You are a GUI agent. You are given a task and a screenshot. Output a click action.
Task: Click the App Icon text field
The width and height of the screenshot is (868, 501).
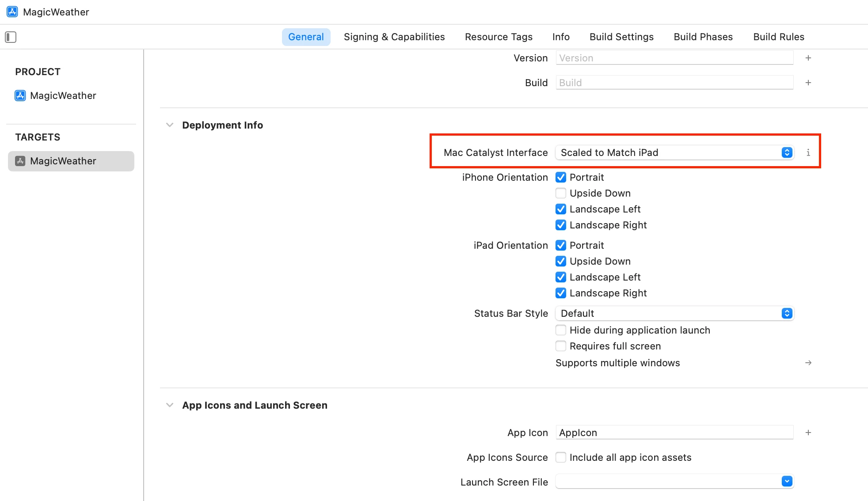[674, 433]
